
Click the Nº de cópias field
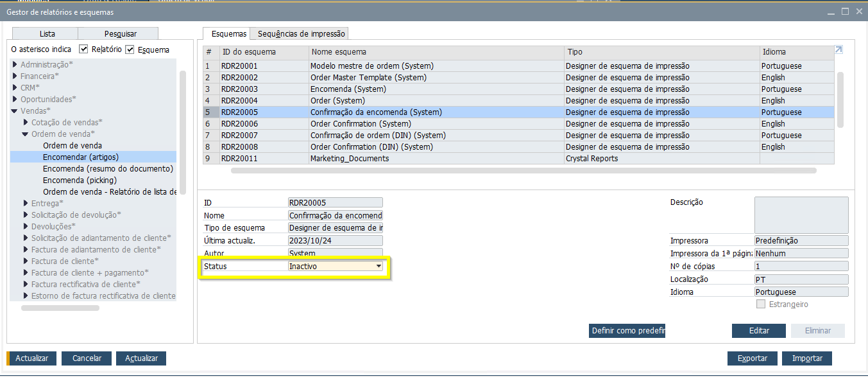coord(801,266)
